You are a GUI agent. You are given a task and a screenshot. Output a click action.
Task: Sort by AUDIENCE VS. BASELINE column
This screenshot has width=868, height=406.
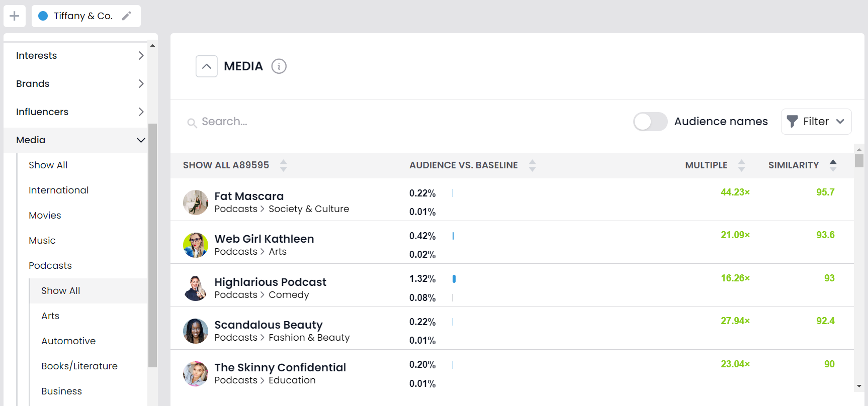point(532,165)
